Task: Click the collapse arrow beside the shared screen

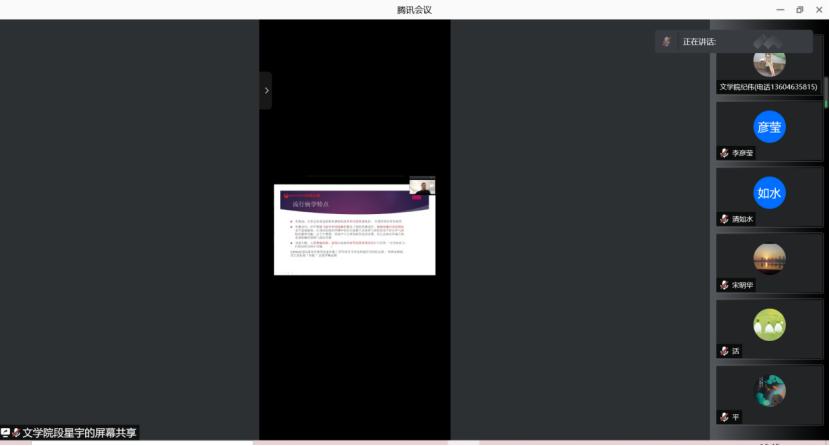Action: click(266, 91)
